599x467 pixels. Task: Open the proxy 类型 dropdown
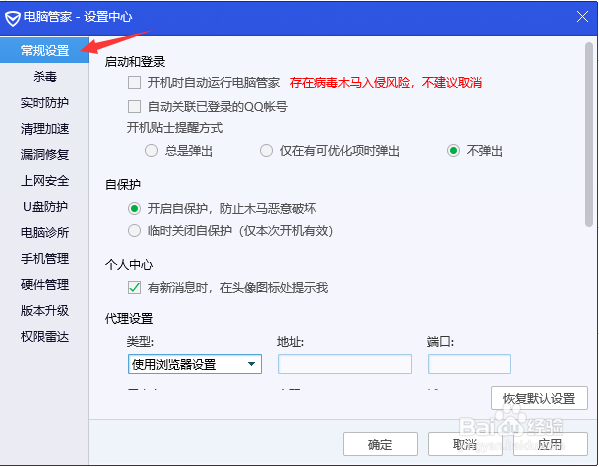[x=195, y=364]
